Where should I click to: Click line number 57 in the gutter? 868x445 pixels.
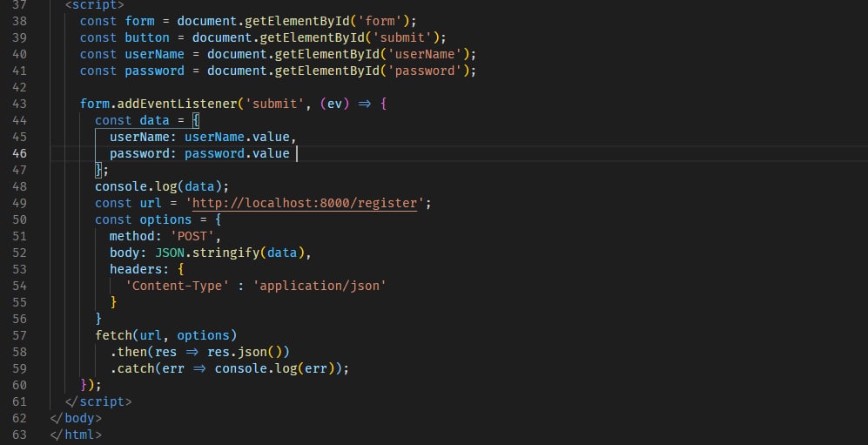[19, 335]
